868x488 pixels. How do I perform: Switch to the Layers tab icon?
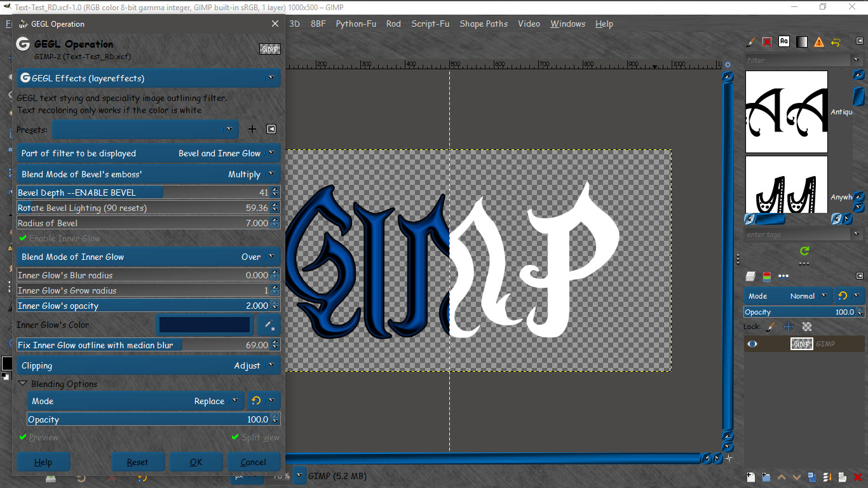pyautogui.click(x=750, y=276)
